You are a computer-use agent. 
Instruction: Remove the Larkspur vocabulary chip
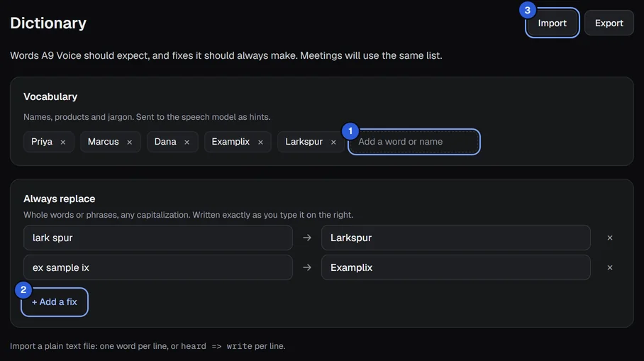333,142
